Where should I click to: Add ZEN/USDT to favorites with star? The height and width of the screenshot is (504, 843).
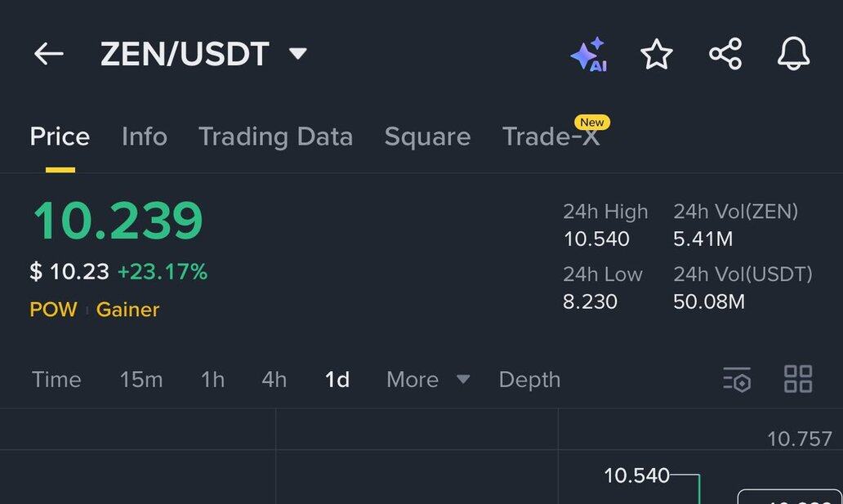pyautogui.click(x=657, y=55)
